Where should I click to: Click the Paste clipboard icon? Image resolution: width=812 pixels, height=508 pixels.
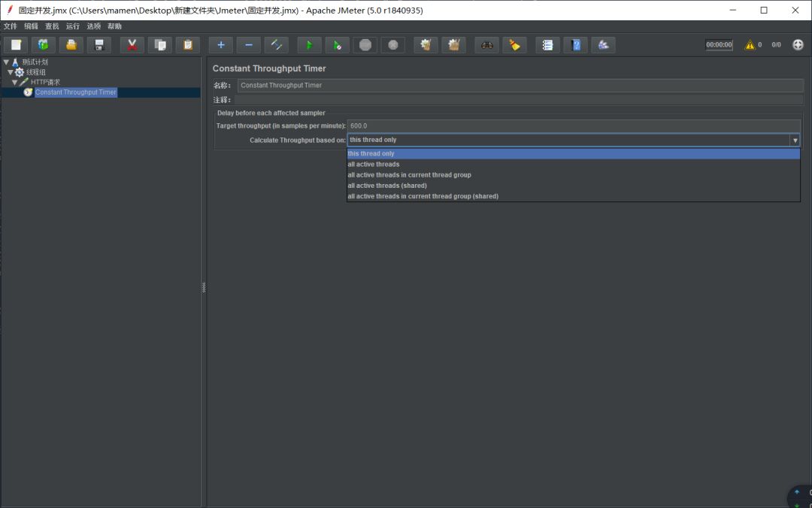tap(188, 45)
